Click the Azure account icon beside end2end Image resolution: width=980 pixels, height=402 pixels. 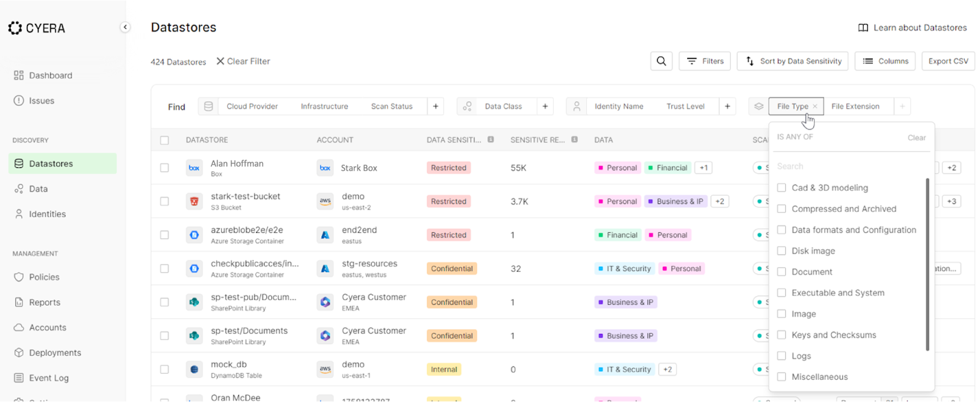click(x=325, y=235)
